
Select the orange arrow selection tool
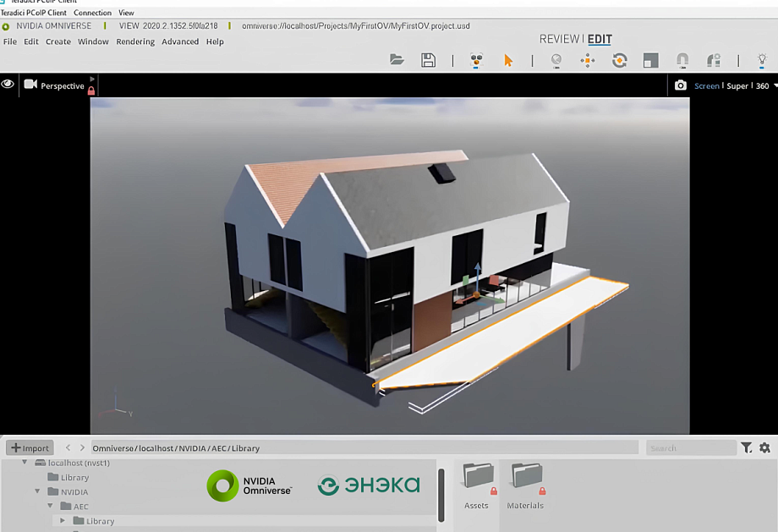click(x=508, y=60)
